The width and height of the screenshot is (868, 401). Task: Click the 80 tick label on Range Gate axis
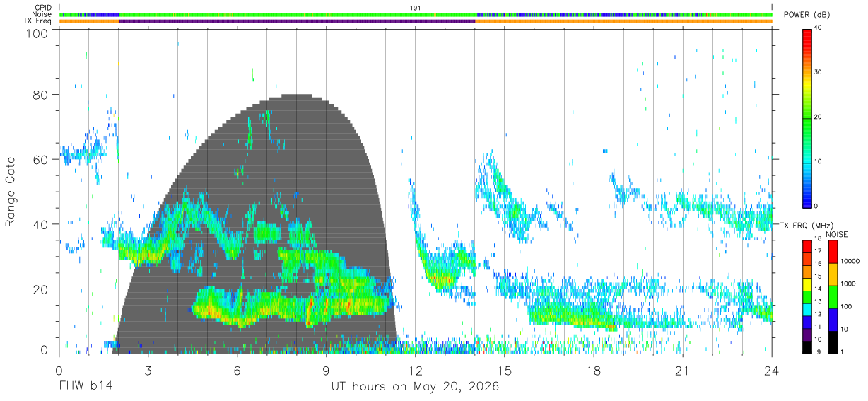pyautogui.click(x=42, y=95)
